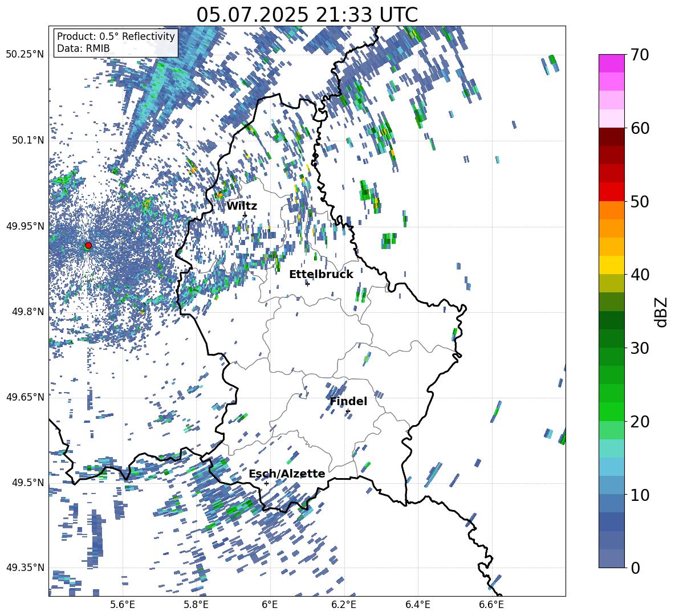Click the dark red colorbar segment below 60
The width and height of the screenshot is (675, 616).
[611, 137]
